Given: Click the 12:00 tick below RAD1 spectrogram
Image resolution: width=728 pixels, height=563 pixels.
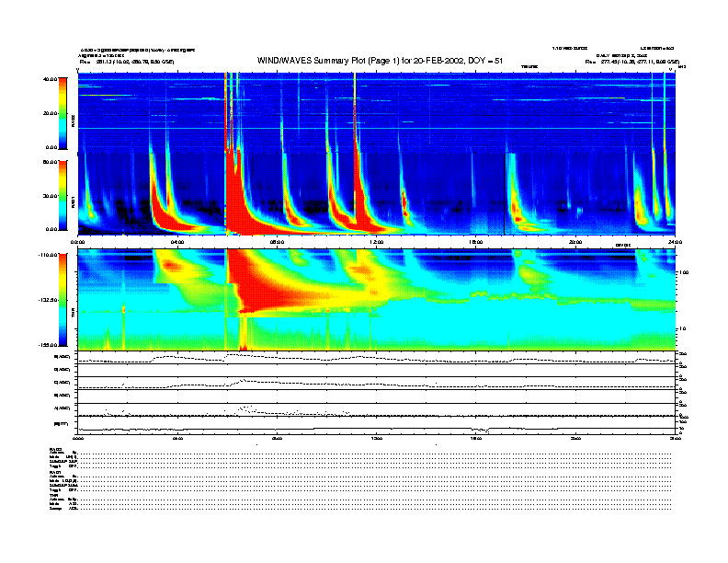Looking at the screenshot, I should click(x=377, y=242).
